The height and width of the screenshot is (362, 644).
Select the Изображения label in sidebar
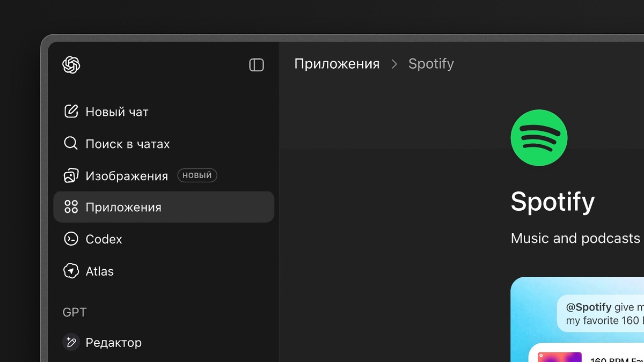(127, 176)
